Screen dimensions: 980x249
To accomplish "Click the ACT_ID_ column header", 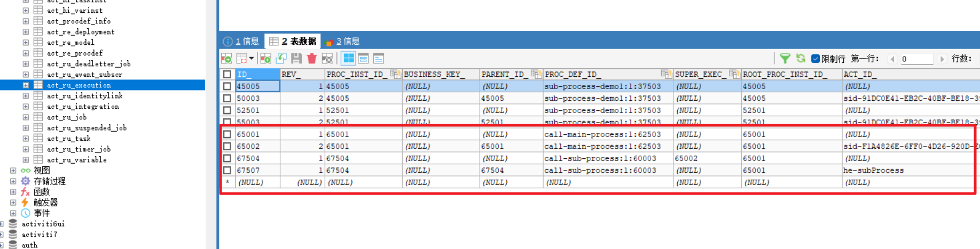I will 911,74.
